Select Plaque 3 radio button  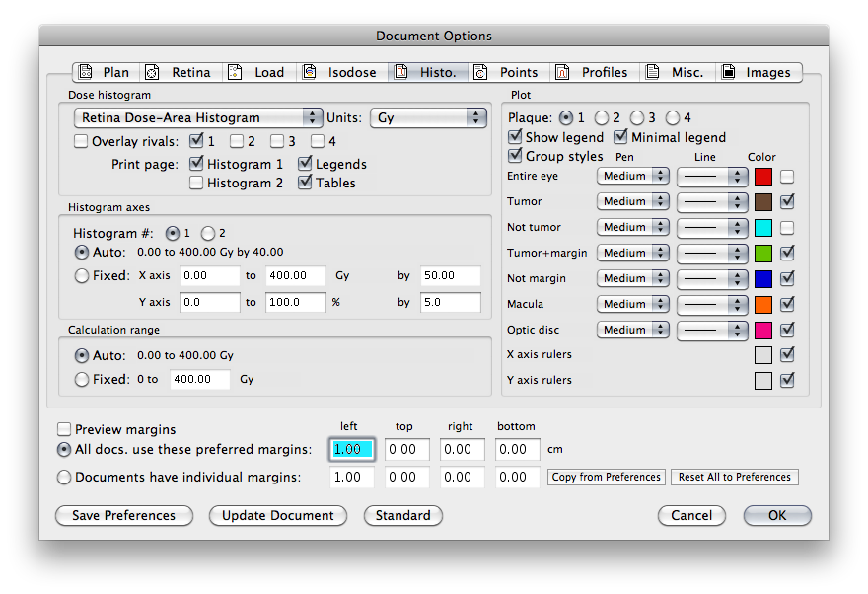click(637, 118)
